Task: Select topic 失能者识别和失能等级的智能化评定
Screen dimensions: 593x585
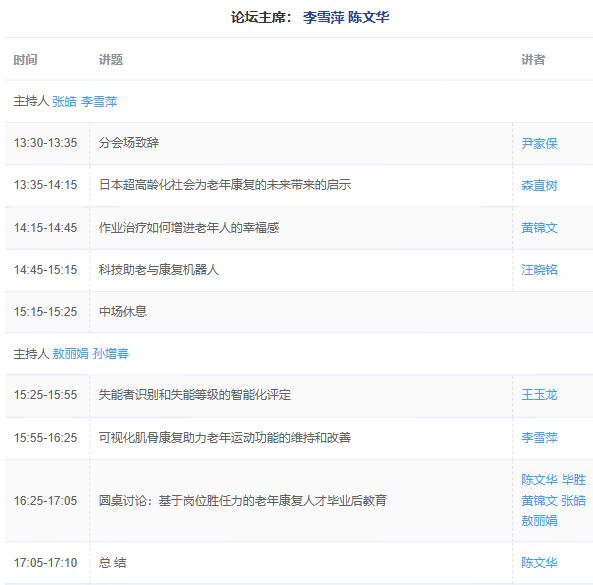Action: [x=195, y=395]
